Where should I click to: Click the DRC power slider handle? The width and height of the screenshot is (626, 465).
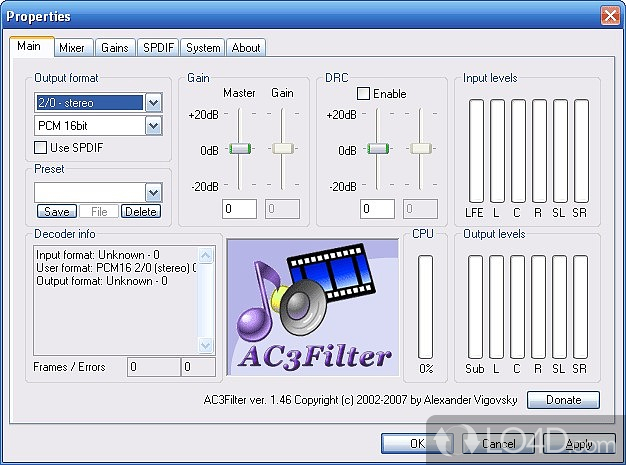pyautogui.click(x=378, y=149)
